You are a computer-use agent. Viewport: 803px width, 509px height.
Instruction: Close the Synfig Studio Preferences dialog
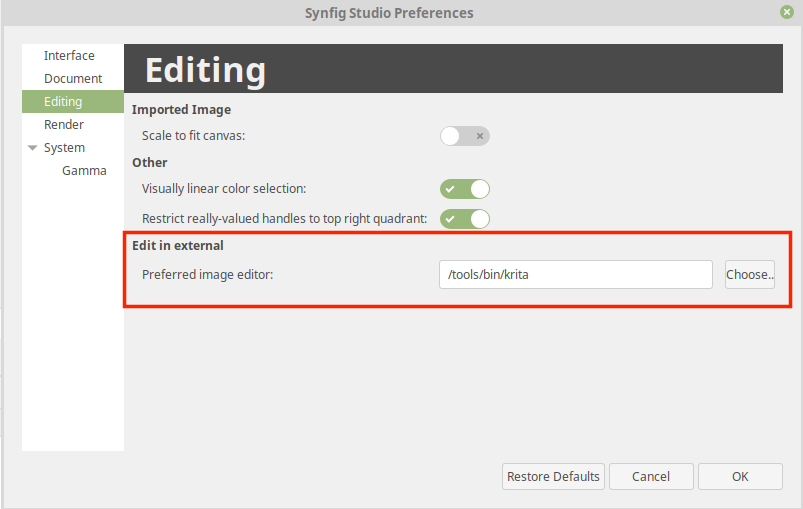coord(787,12)
